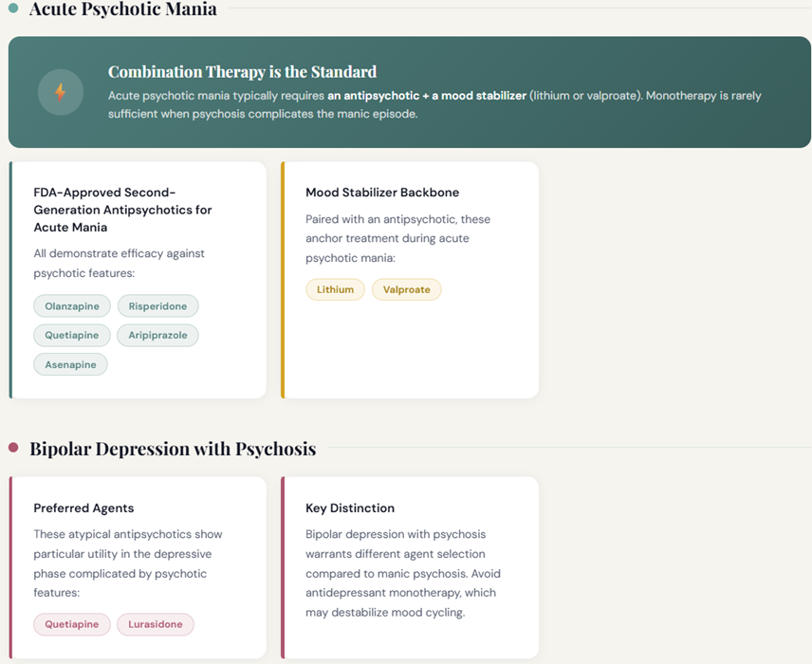Viewport: 812px width, 664px height.
Task: Click the teal dot beside Acute Psychotic Mania
Action: 12,9
